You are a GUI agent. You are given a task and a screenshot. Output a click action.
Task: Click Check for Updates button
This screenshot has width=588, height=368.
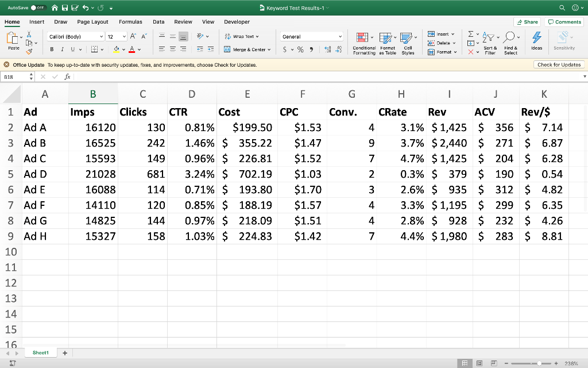[559, 64]
